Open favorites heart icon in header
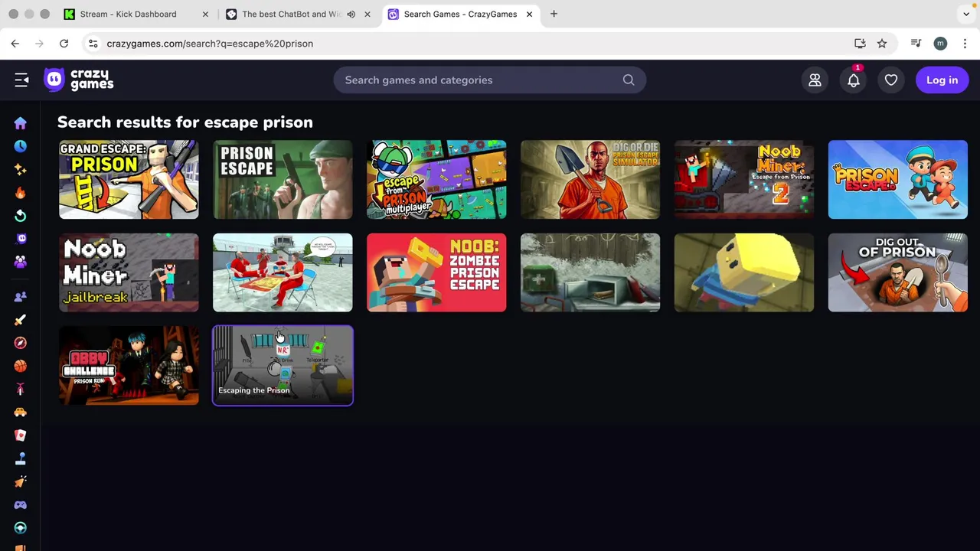The width and height of the screenshot is (980, 551). click(891, 80)
